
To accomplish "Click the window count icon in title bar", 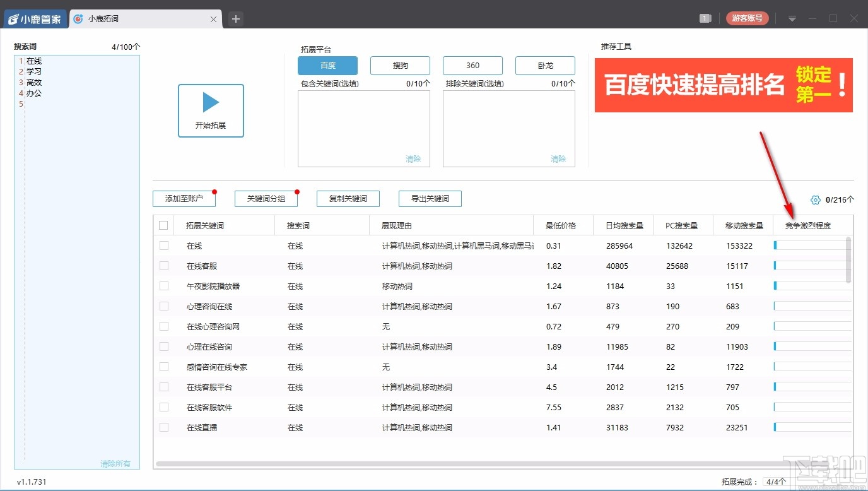I will (706, 18).
